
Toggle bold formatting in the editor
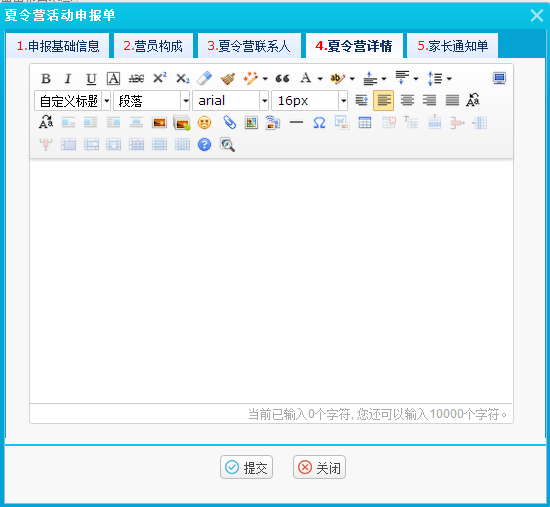tap(46, 79)
